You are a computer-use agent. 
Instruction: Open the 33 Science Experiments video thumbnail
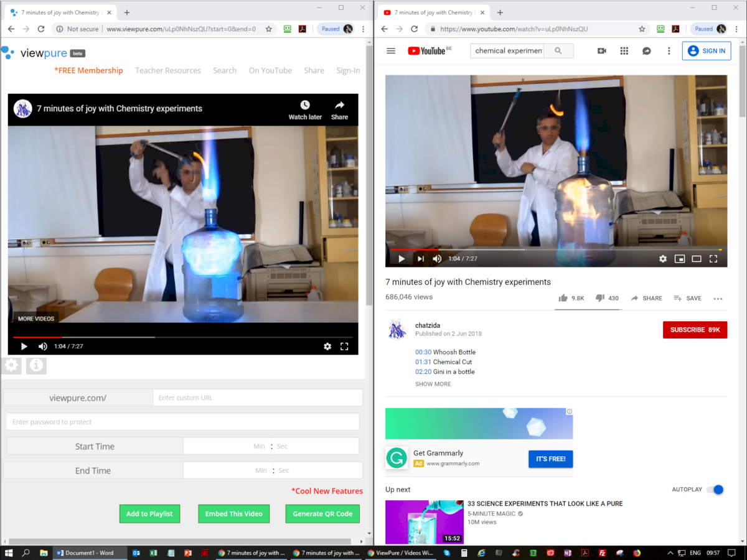pyautogui.click(x=425, y=521)
